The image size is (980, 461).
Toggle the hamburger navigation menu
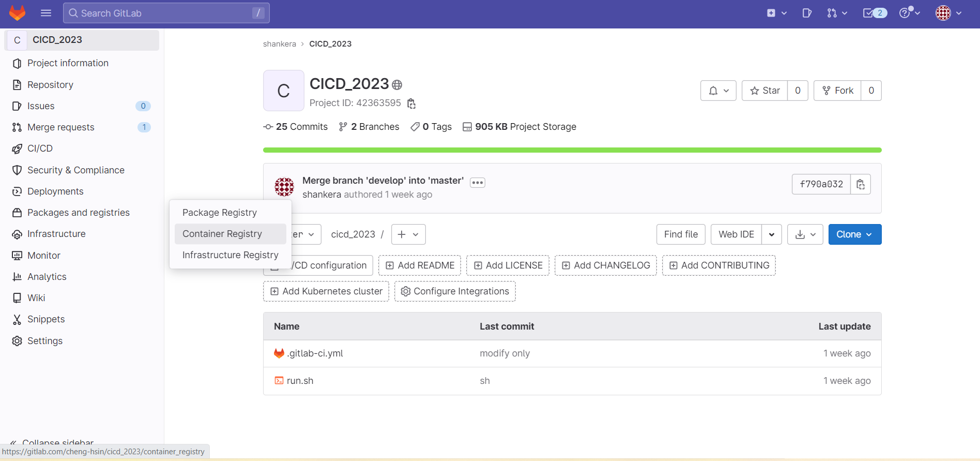(46, 13)
